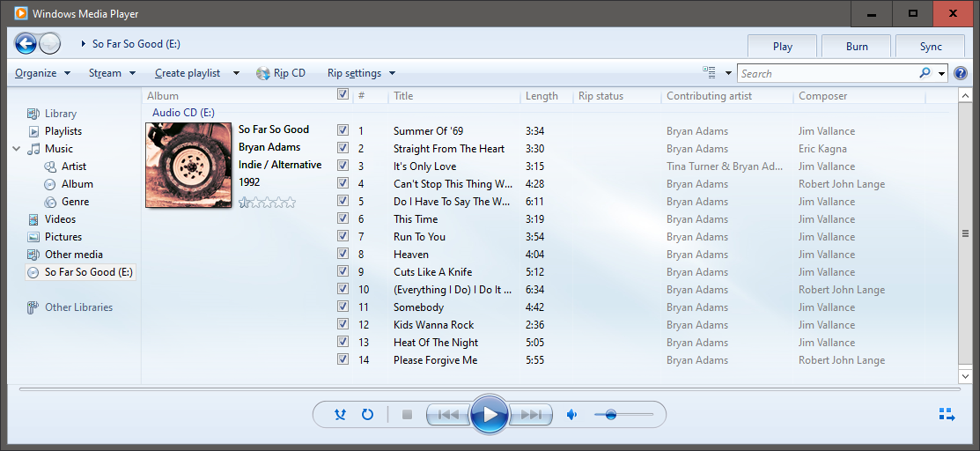The width and height of the screenshot is (980, 451).
Task: Click the Artist icon in sidebar
Action: [50, 166]
